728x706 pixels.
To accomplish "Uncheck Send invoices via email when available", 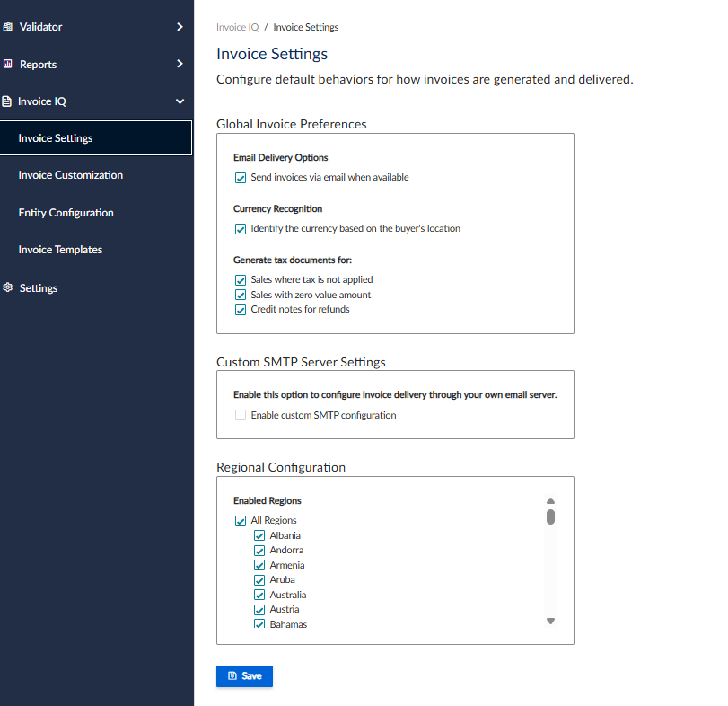I will click(241, 177).
